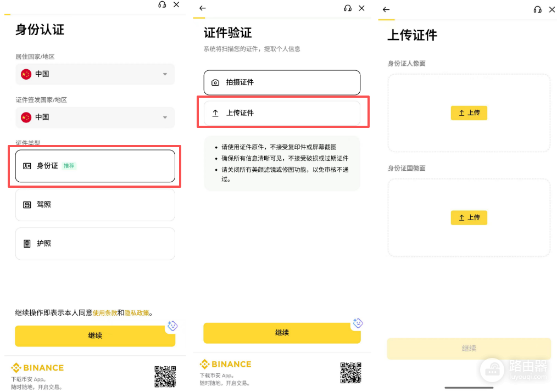This screenshot has height=392, width=557.
Task: Open the 使用条款 link
Action: click(x=105, y=313)
